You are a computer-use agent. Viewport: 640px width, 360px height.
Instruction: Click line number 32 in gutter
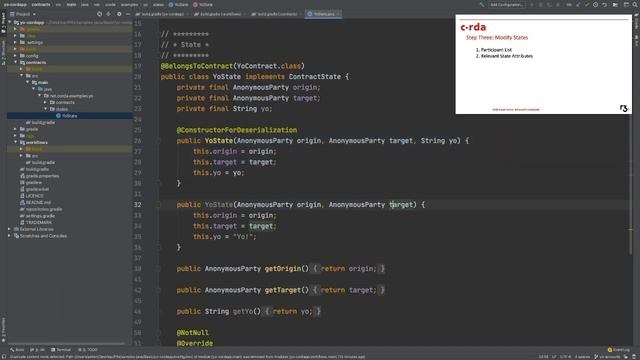point(138,204)
